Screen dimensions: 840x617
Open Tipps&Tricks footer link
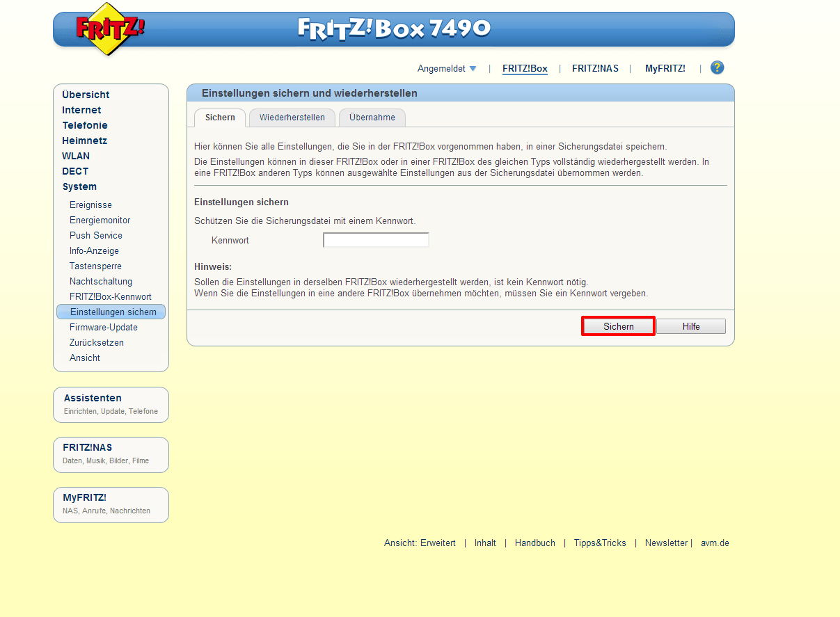[x=600, y=543]
